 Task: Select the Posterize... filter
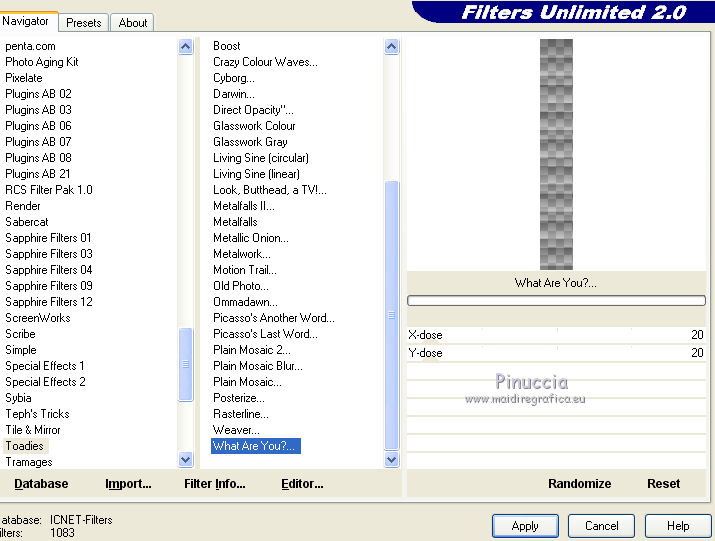[x=238, y=398]
